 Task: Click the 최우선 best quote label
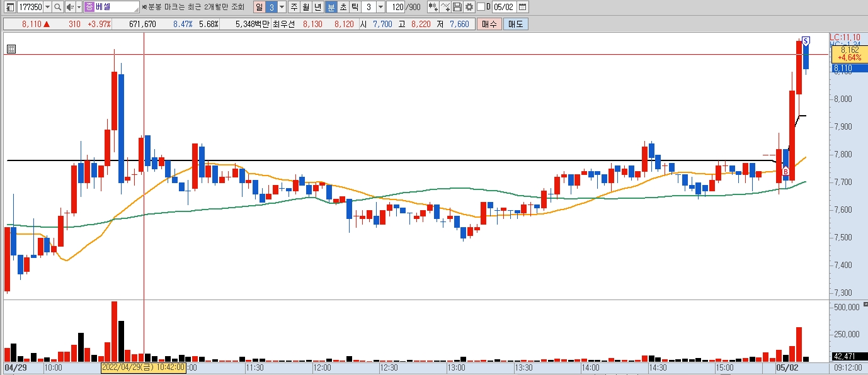pos(283,24)
